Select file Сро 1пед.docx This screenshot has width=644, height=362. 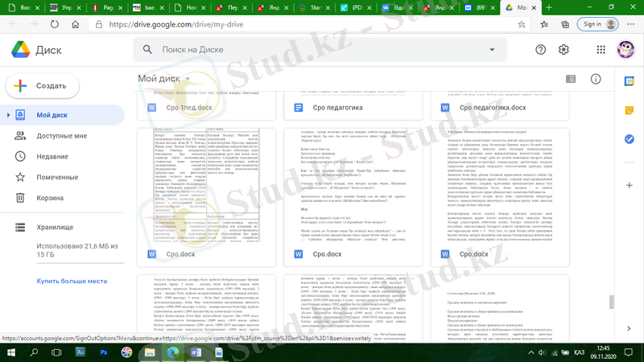[x=189, y=108]
